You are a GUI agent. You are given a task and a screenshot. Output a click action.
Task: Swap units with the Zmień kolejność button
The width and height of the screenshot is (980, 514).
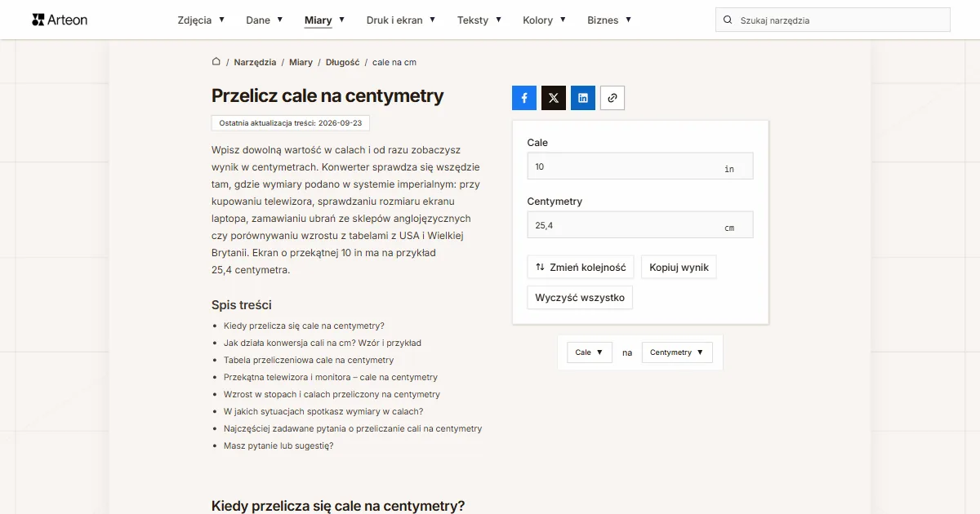point(581,267)
